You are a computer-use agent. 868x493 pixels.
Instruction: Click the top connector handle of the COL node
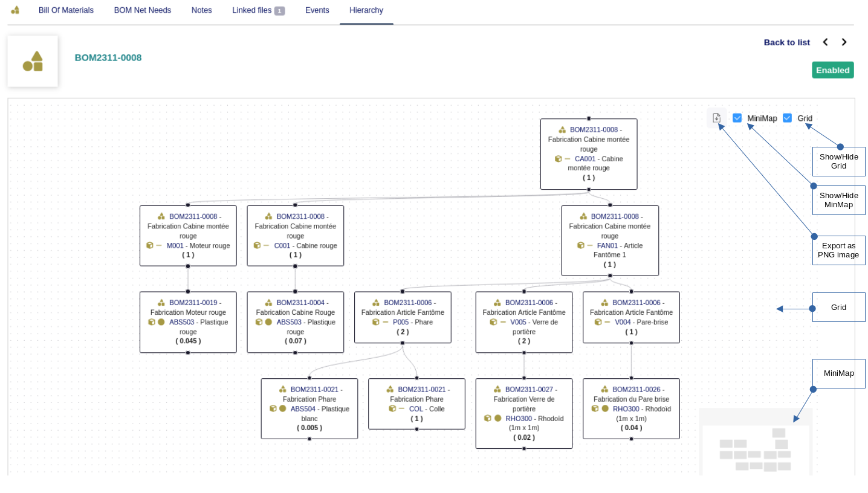point(416,378)
